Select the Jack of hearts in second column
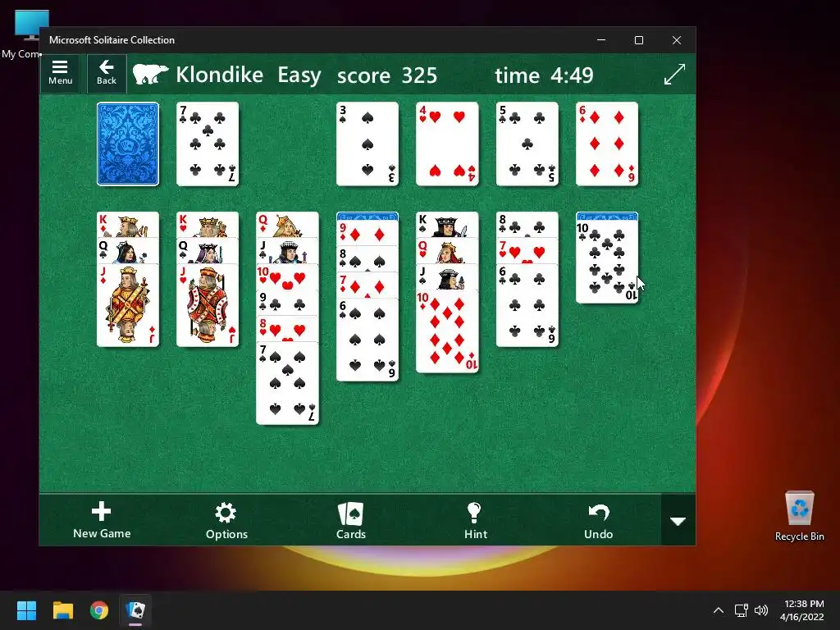The image size is (840, 630). [208, 305]
